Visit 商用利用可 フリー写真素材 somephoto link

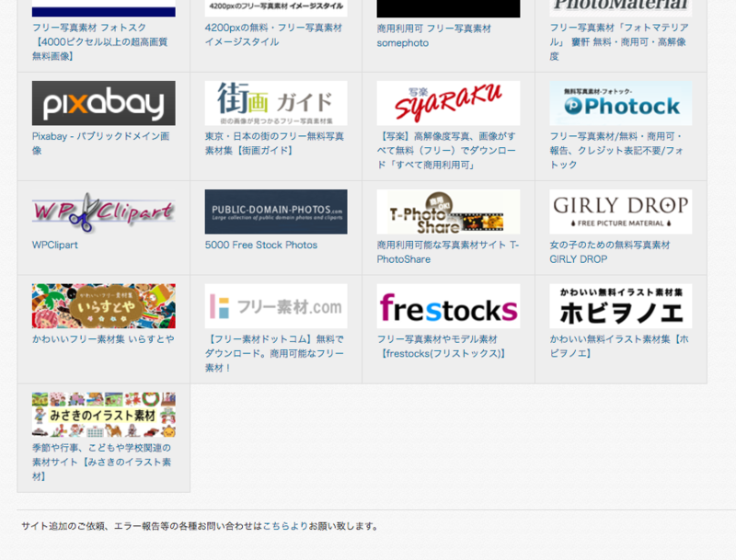(433, 36)
